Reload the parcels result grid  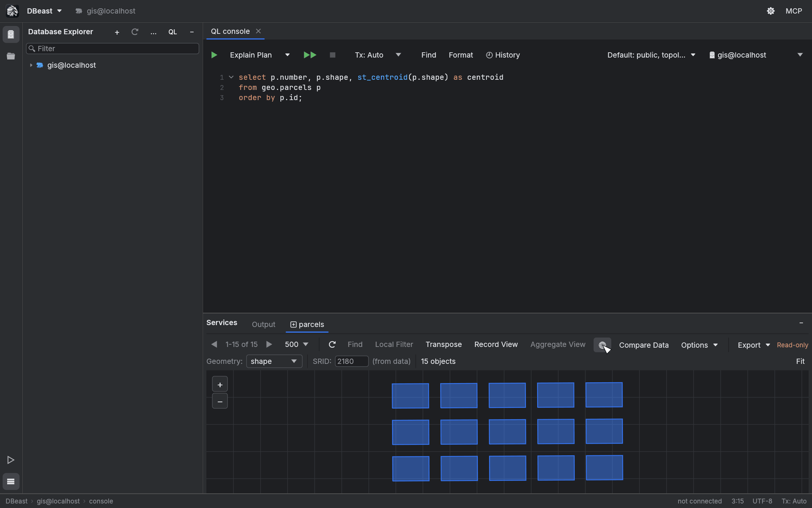[332, 344]
